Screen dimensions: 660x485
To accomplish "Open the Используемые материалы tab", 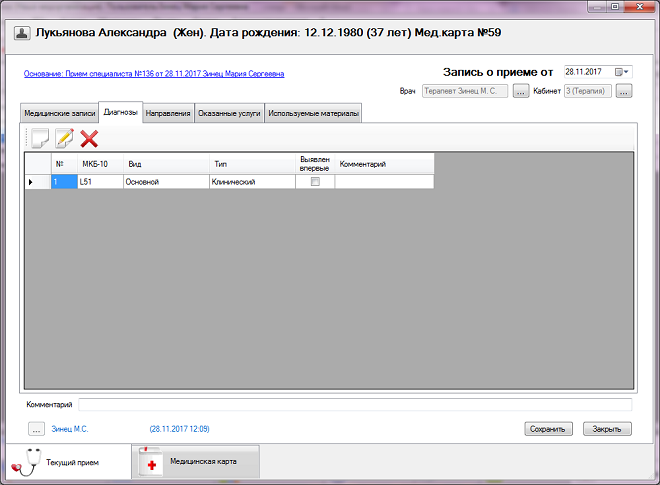I will click(313, 113).
